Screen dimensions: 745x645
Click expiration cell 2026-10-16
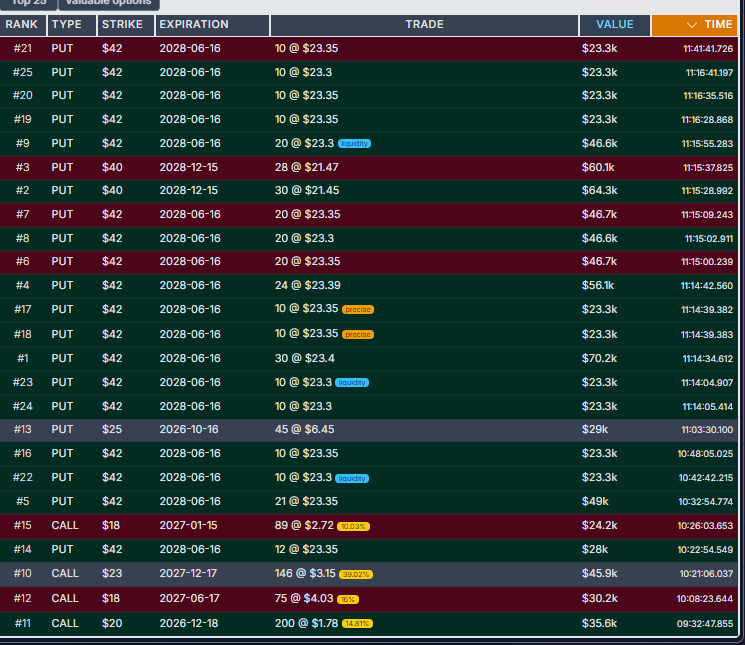pyautogui.click(x=189, y=429)
